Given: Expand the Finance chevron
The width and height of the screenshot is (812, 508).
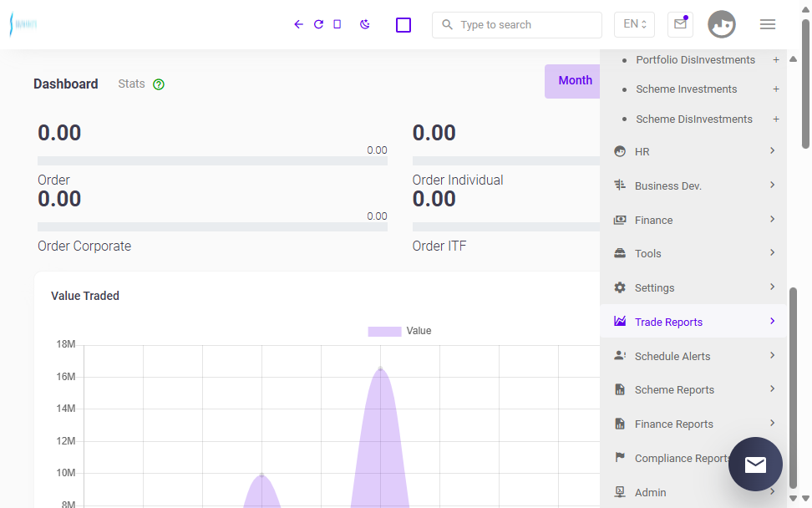Looking at the screenshot, I should (772, 219).
